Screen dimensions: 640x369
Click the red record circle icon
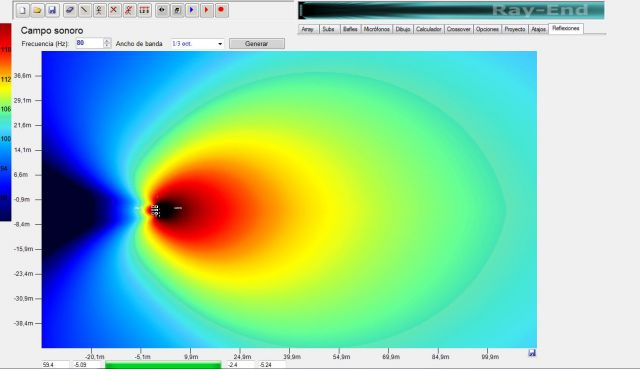click(221, 10)
